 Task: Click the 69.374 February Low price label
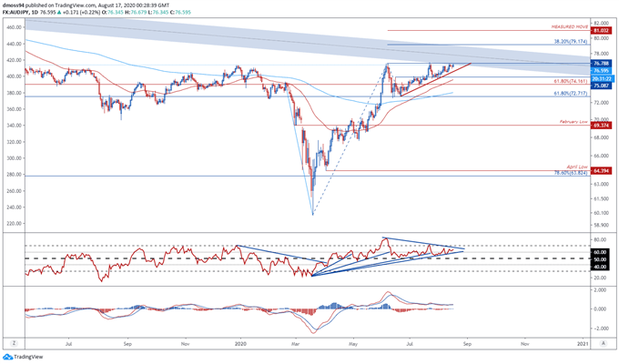[601, 126]
